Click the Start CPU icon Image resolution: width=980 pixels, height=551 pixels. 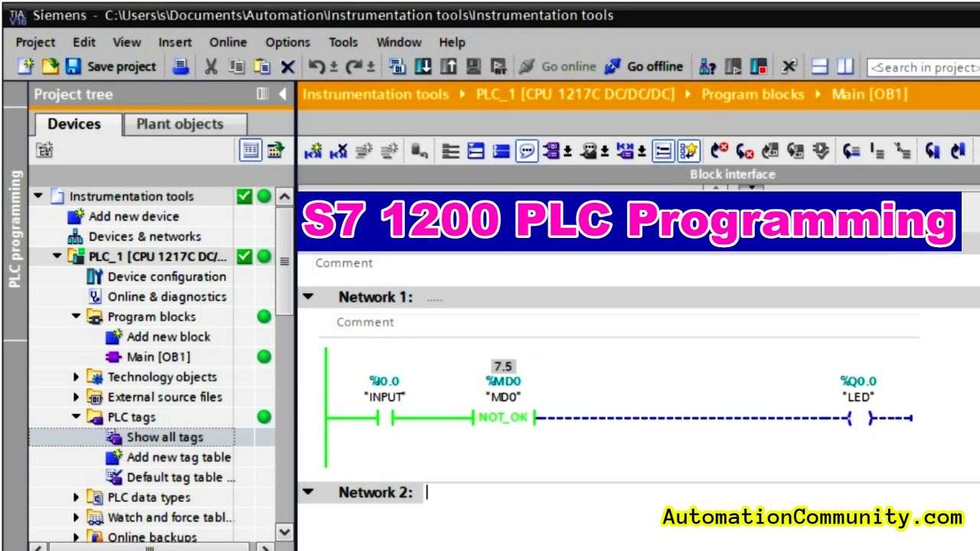pos(733,67)
